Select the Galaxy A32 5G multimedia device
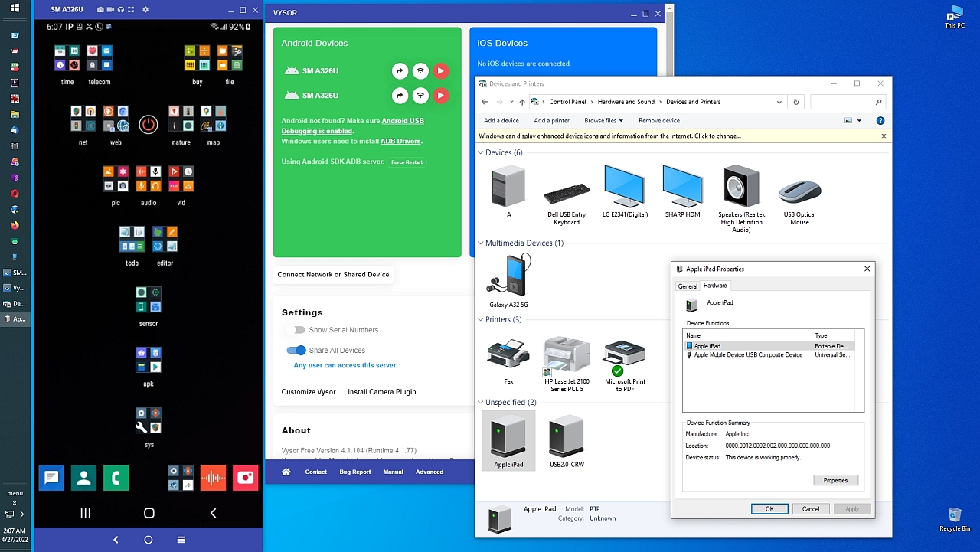 [x=508, y=281]
